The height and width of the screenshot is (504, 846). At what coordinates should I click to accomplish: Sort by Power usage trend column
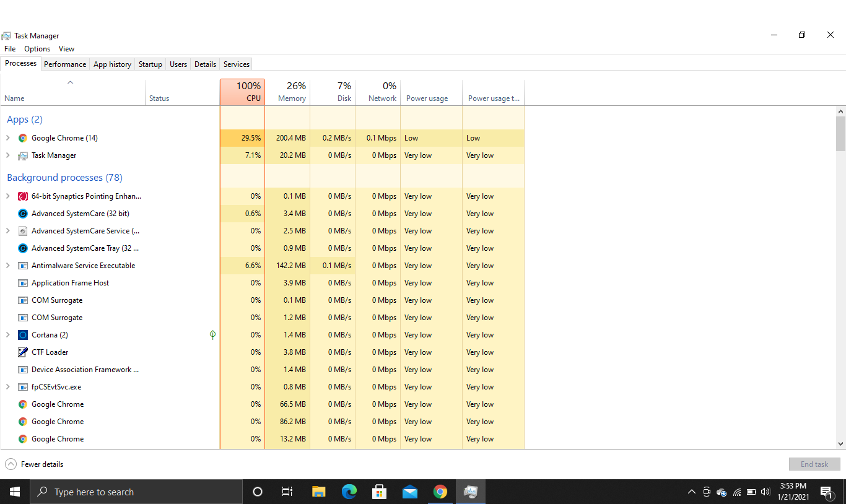point(493,92)
